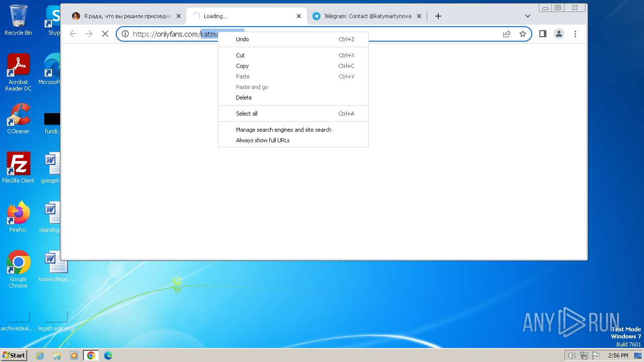Choose Undo from context menu

tap(293, 39)
